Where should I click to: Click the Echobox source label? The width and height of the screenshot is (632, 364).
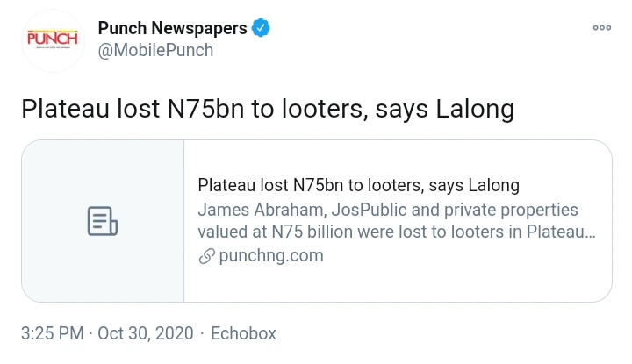click(244, 333)
